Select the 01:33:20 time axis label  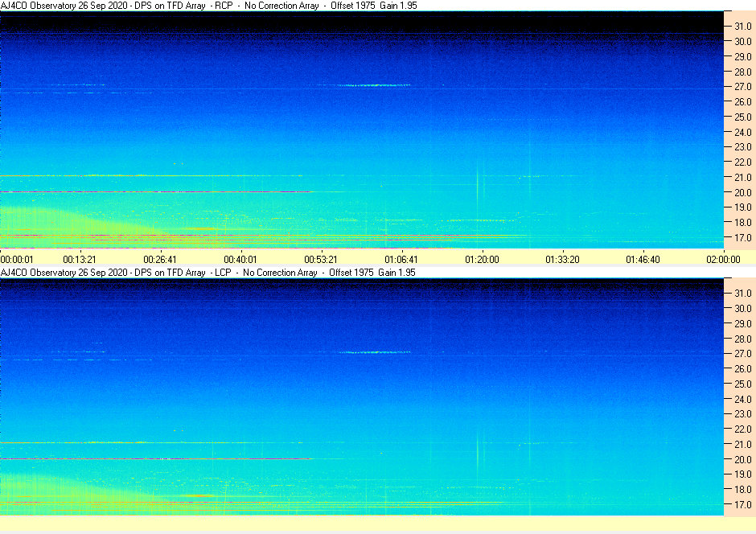(562, 259)
